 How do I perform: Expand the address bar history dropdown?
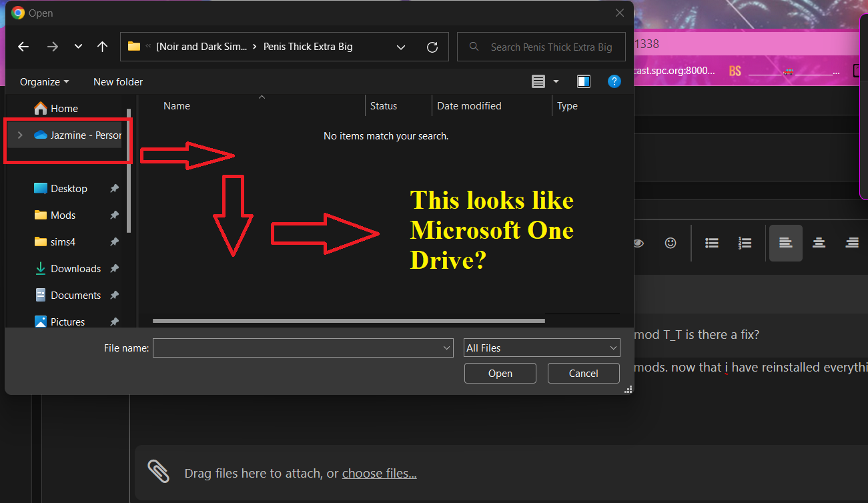tap(401, 47)
